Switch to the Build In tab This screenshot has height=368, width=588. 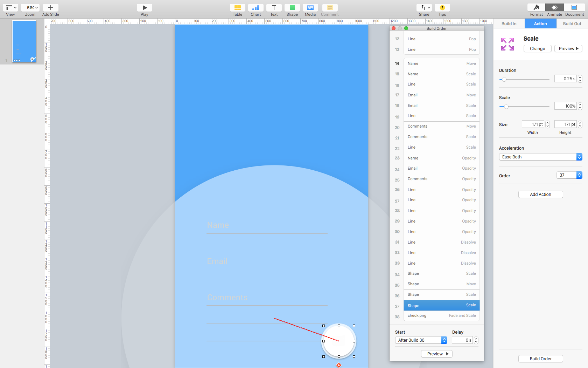(x=509, y=23)
